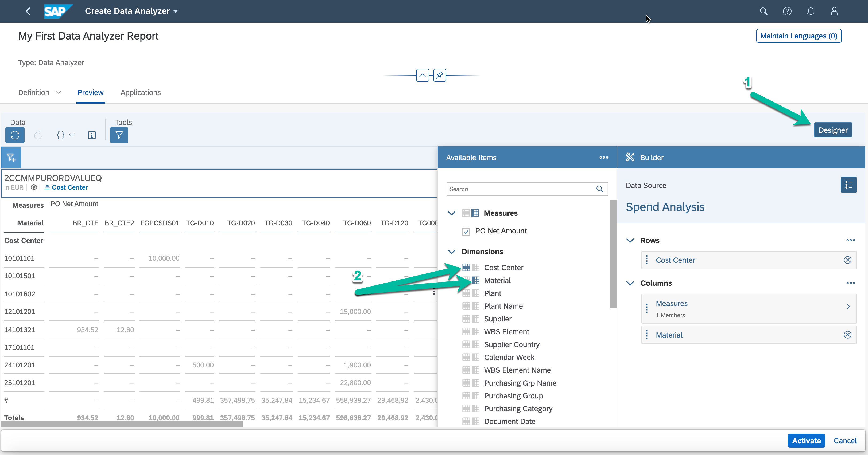Switch to the Applications tab

click(141, 93)
